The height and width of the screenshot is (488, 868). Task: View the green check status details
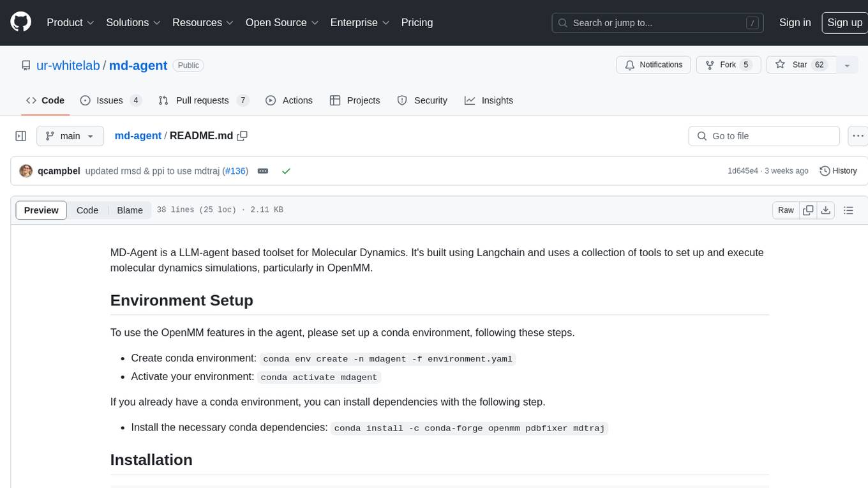tap(286, 171)
